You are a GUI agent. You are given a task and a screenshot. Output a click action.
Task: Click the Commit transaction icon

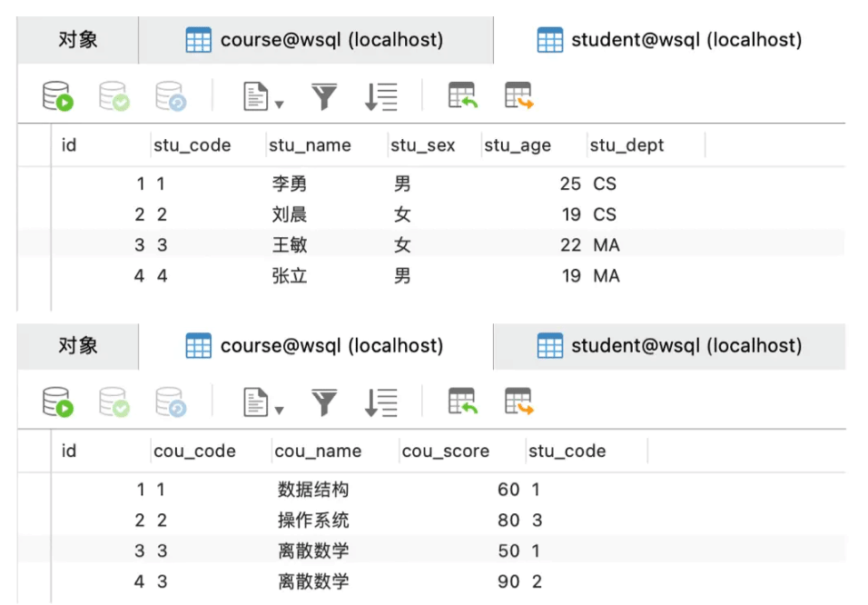point(113,95)
